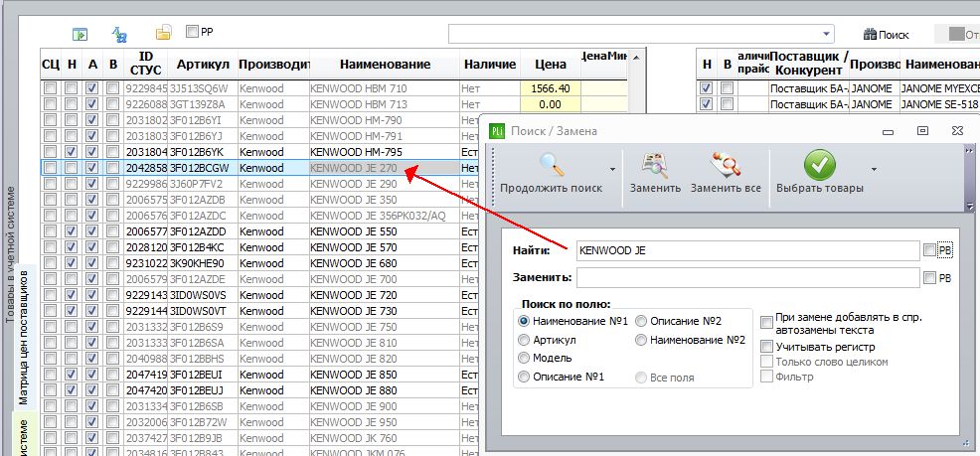Image resolution: width=980 pixels, height=456 pixels.
Task: Click Поставщик / Конкурент column header
Action: pyautogui.click(x=809, y=65)
